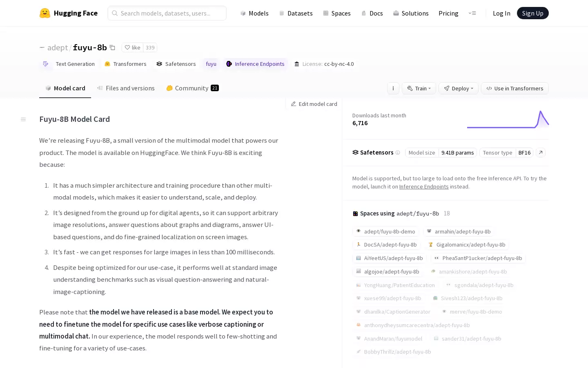The height and width of the screenshot is (368, 588).
Task: Toggle the table of contents sidebar icon
Action: pos(23,119)
